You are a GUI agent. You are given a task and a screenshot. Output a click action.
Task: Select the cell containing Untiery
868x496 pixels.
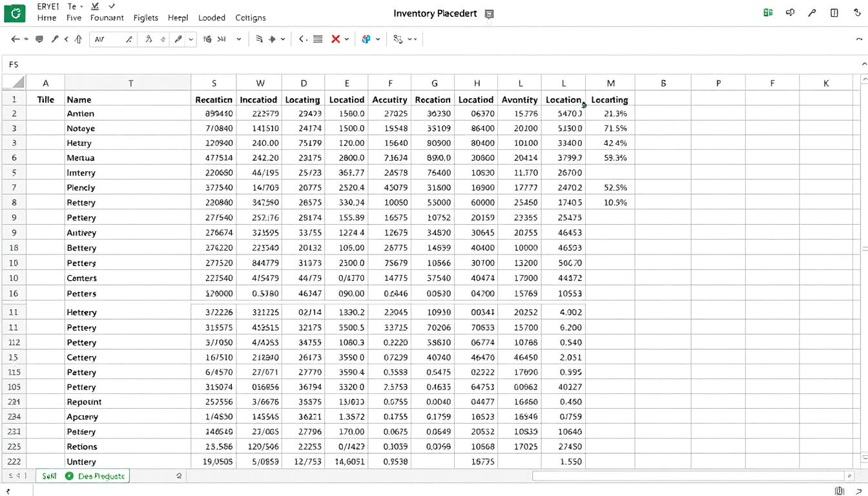(128, 462)
